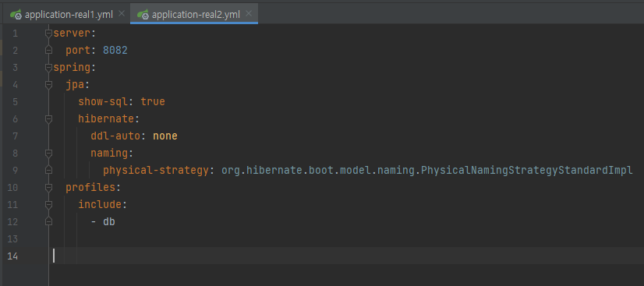Click the profiles key
Viewport: 644px width, 286px height.
[90, 188]
